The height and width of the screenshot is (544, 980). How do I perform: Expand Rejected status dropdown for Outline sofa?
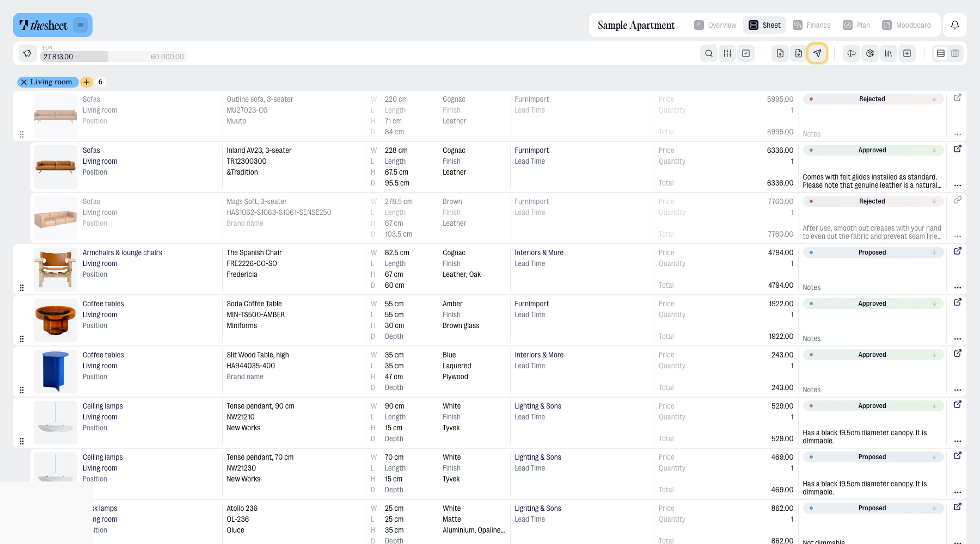[873, 99]
